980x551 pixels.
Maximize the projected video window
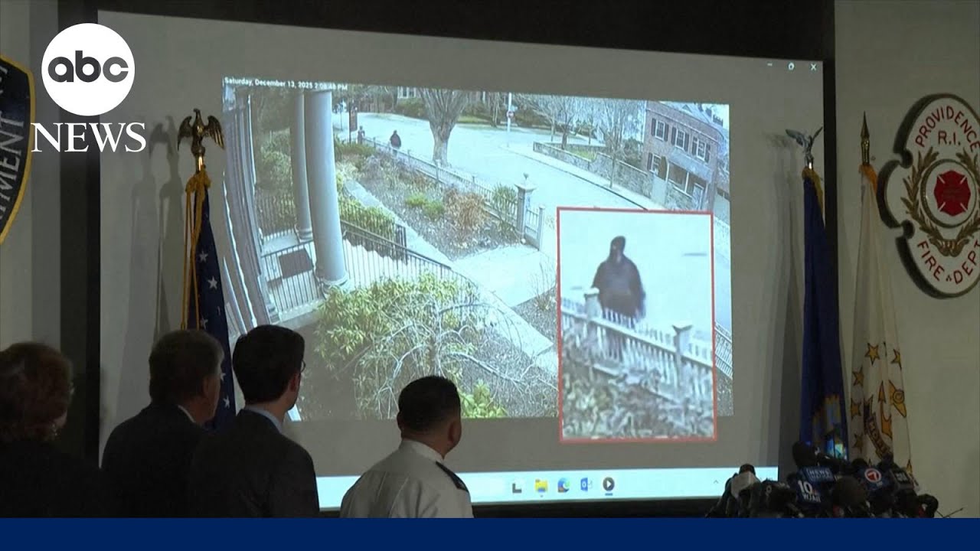(x=791, y=67)
